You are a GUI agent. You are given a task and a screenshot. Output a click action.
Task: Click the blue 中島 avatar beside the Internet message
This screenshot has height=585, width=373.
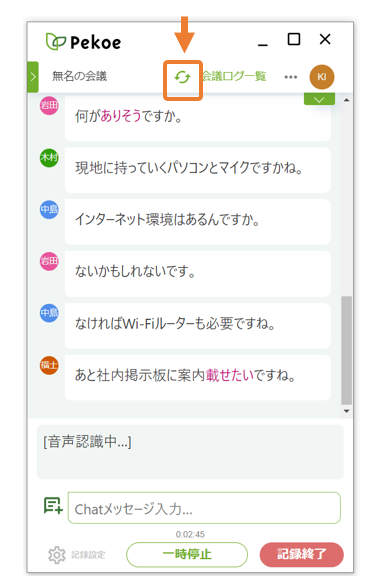(x=49, y=209)
